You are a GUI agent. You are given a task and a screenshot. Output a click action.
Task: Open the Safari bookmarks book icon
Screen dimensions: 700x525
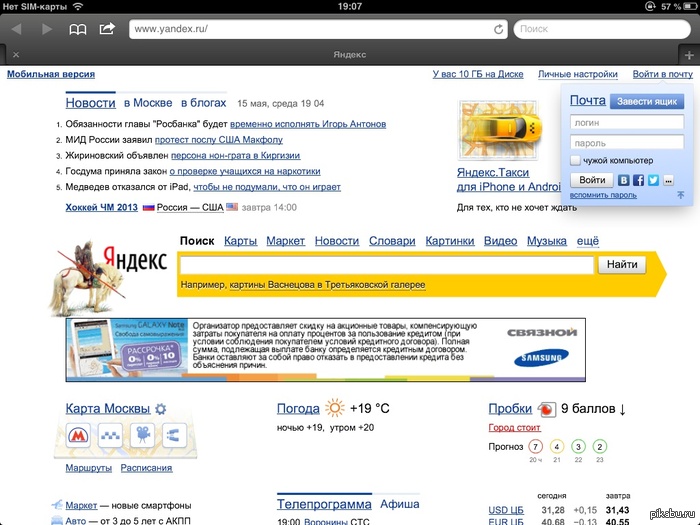(x=77, y=29)
